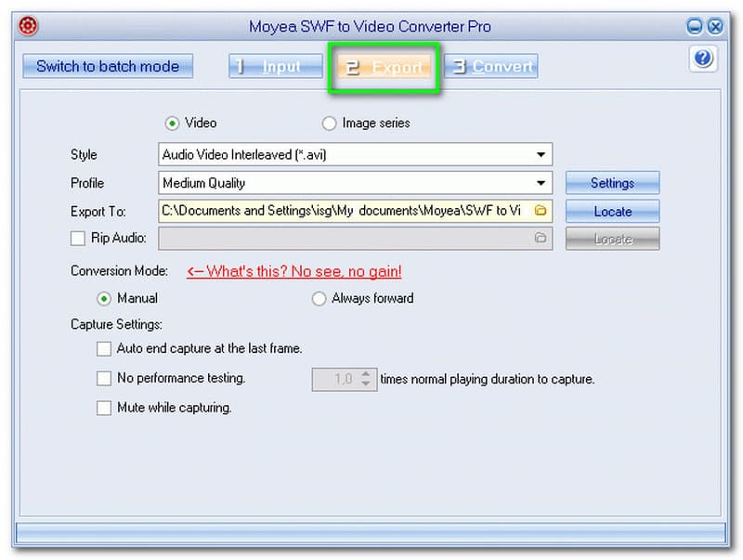This screenshot has width=743, height=560.
Task: Open the Profile quality dropdown
Action: 541,183
